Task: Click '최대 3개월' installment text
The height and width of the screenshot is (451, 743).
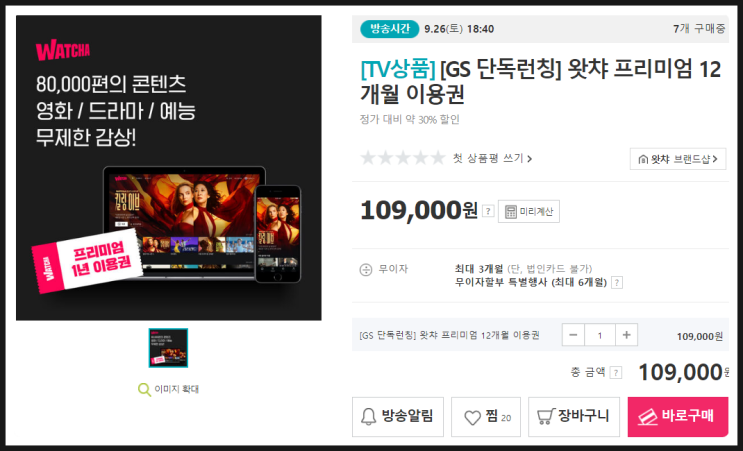Action: [479, 269]
